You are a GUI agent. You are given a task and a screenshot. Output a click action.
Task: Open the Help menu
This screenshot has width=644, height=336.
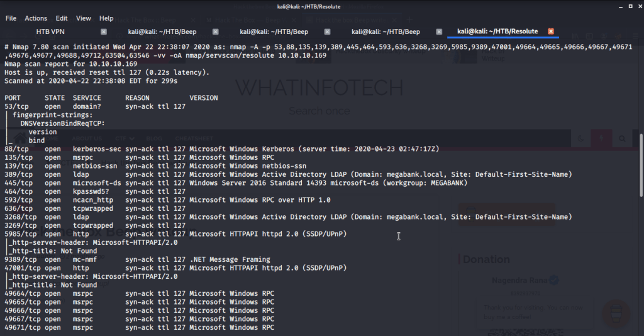click(106, 18)
